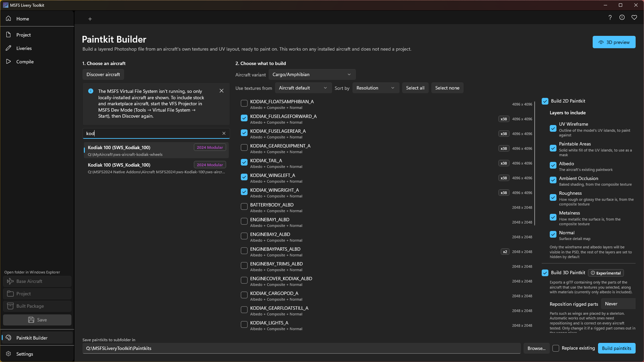Check ENGINECOVER_KODIAK_ALBD texture

coord(244,280)
